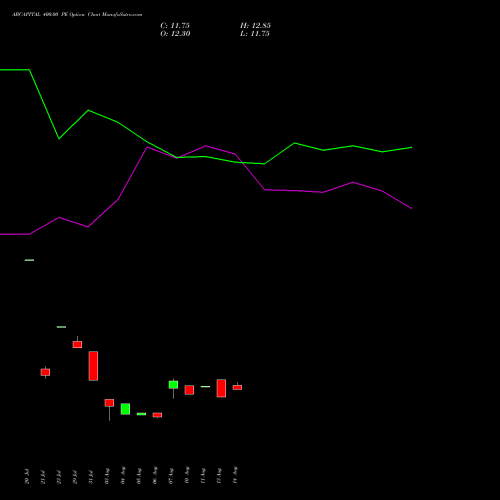
Task: Select the tall red candle for 31 Jul
Action: click(93, 366)
